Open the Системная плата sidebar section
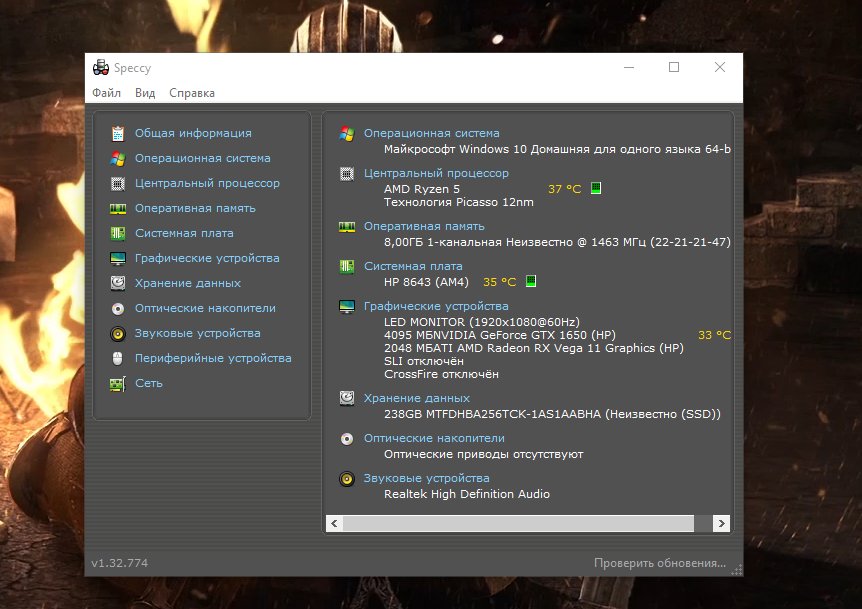 [184, 233]
